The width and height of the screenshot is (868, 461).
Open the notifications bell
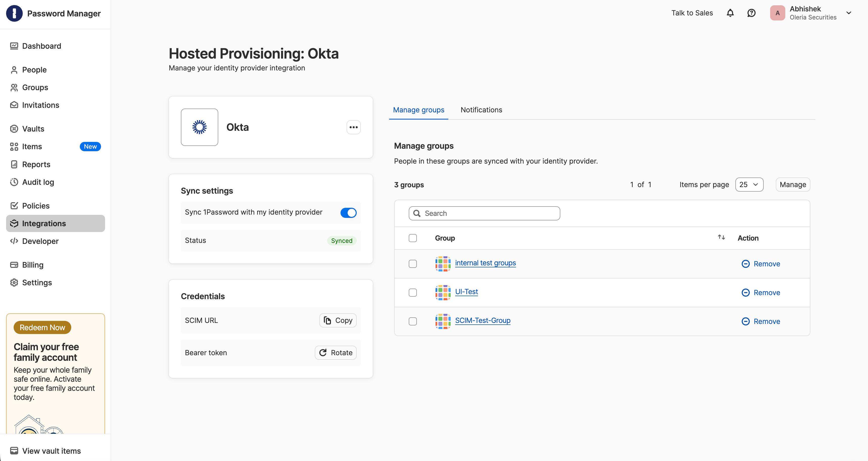pyautogui.click(x=730, y=13)
